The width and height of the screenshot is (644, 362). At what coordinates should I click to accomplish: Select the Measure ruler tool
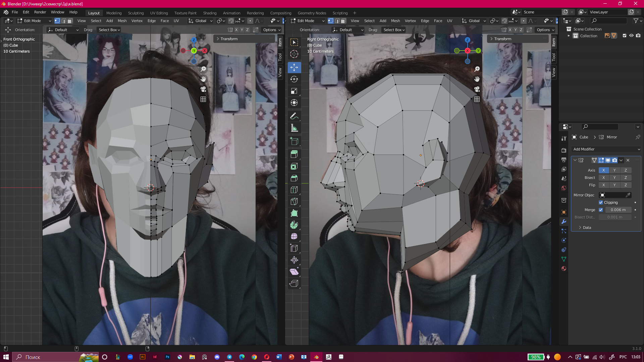point(294,128)
